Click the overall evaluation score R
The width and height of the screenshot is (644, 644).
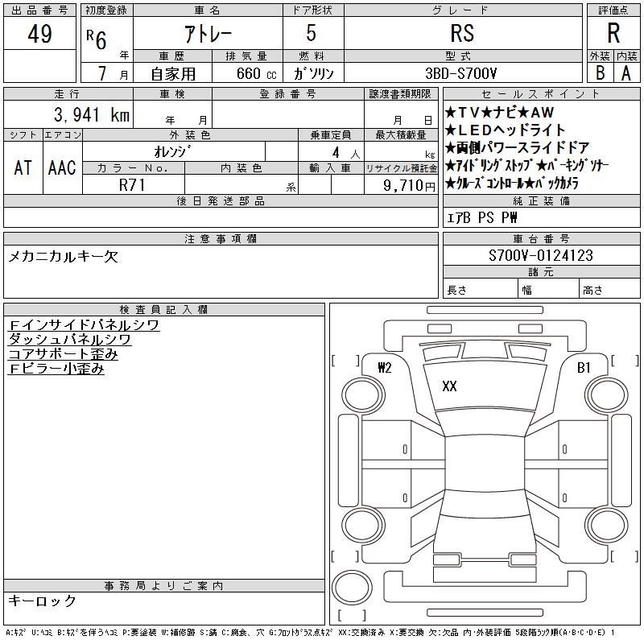coord(613,33)
